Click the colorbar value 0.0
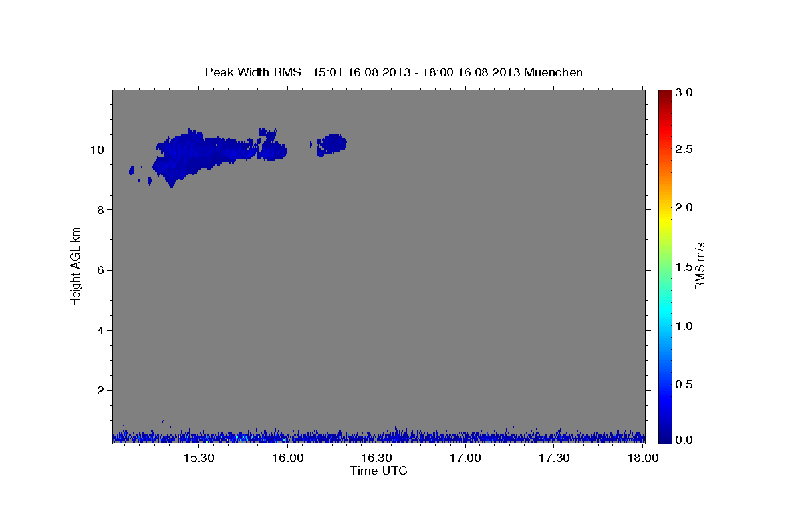798x532 pixels. [684, 440]
